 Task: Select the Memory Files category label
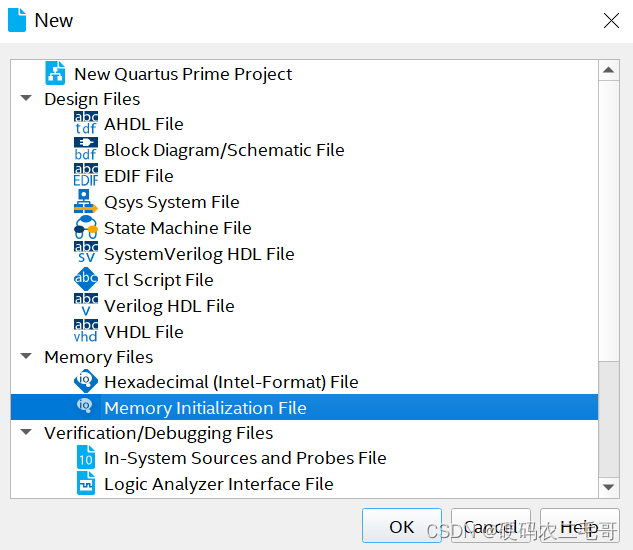[99, 357]
